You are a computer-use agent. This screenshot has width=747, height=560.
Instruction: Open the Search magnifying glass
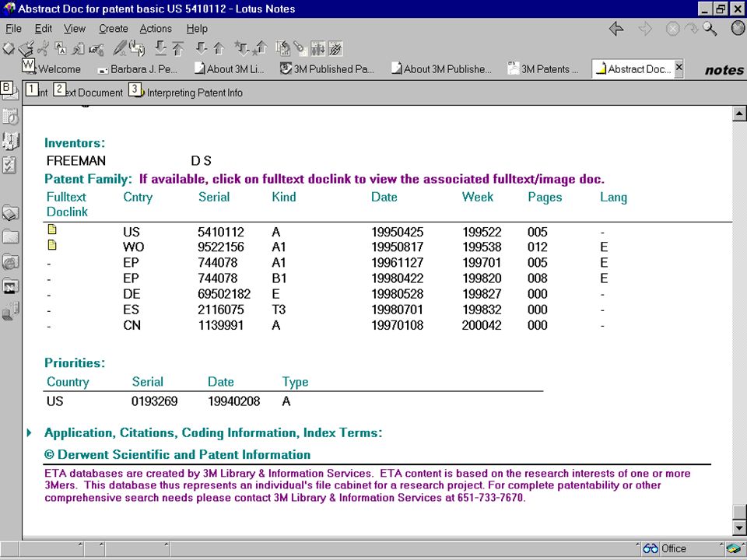[710, 29]
